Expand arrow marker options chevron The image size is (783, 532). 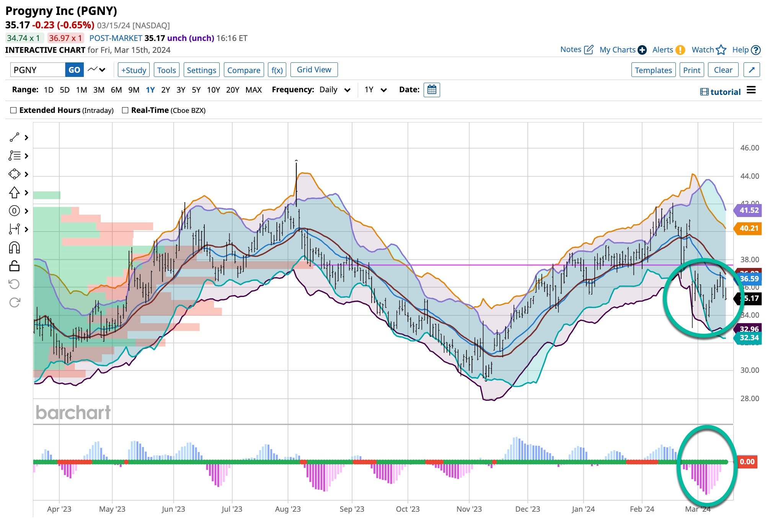tap(26, 193)
